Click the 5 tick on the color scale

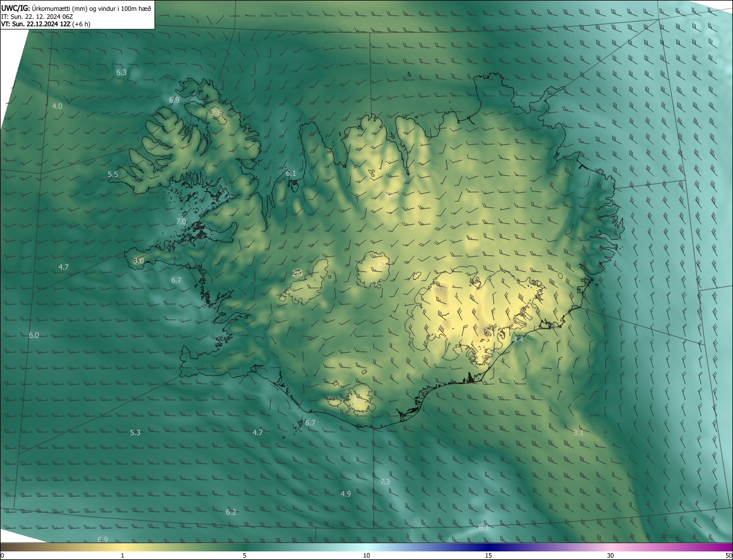pyautogui.click(x=245, y=556)
